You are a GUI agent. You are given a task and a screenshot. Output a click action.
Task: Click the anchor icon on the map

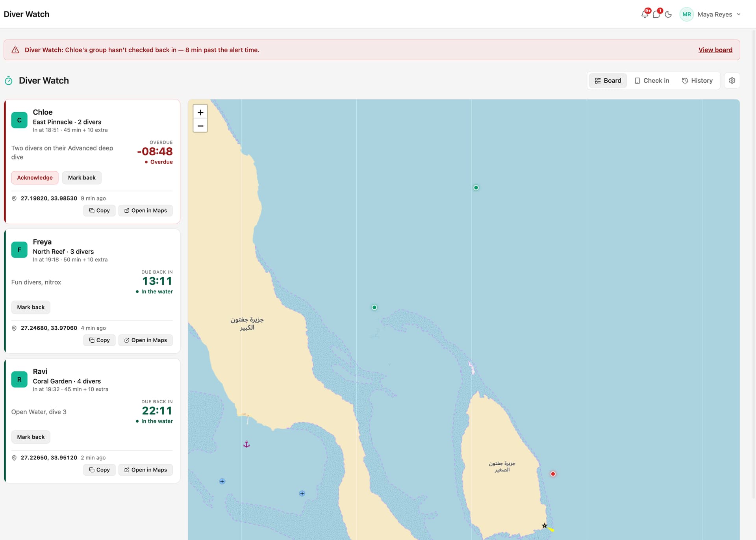246,444
